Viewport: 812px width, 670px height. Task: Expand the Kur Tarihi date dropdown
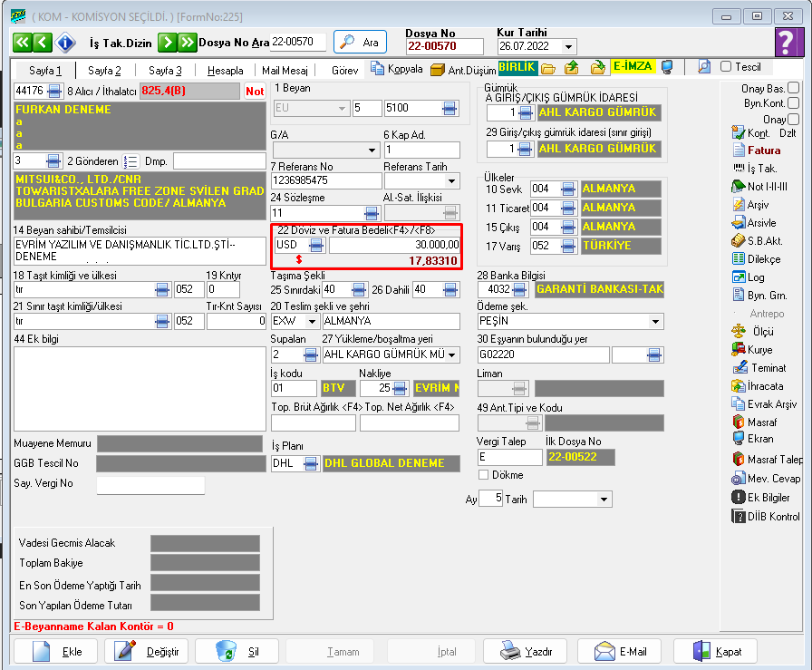click(x=568, y=47)
